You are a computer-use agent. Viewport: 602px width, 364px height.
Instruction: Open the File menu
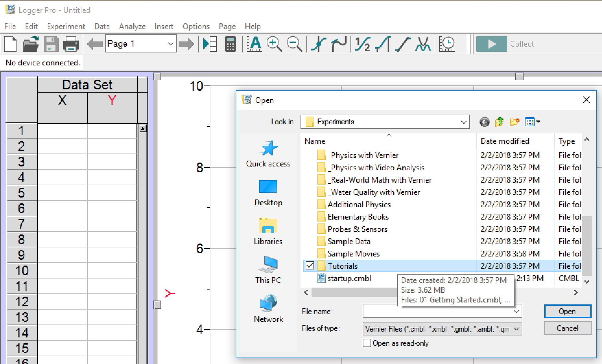10,26
